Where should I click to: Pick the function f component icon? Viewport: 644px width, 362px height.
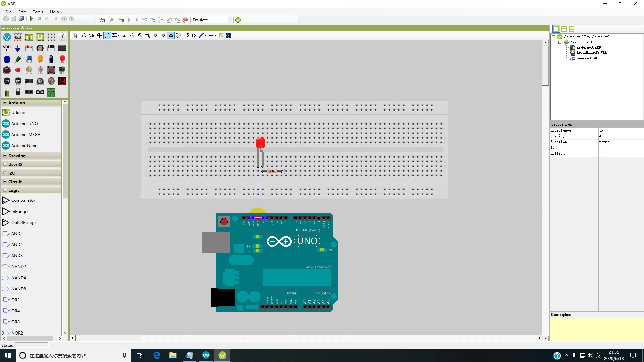[x=62, y=37]
